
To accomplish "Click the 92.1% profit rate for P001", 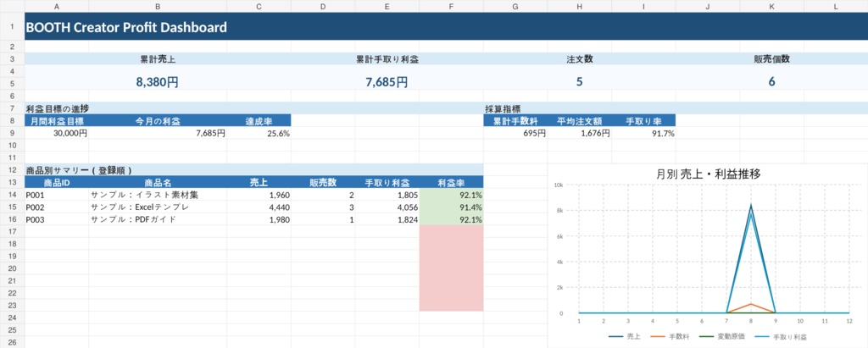I will [451, 195].
